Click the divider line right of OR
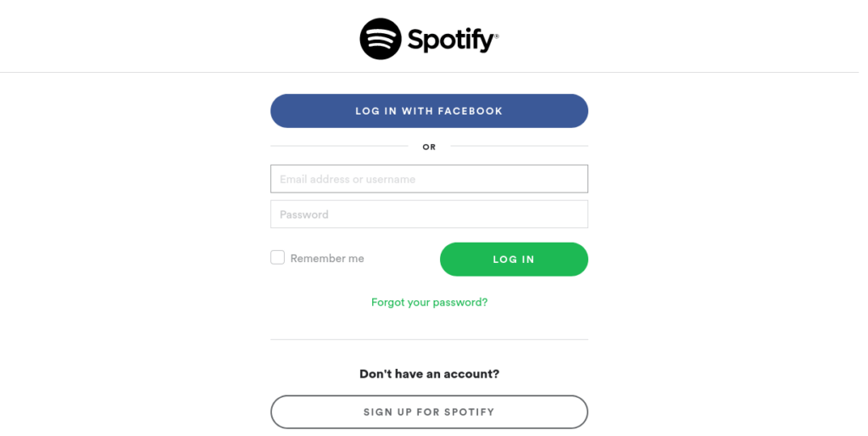The image size is (868, 436). pyautogui.click(x=520, y=146)
